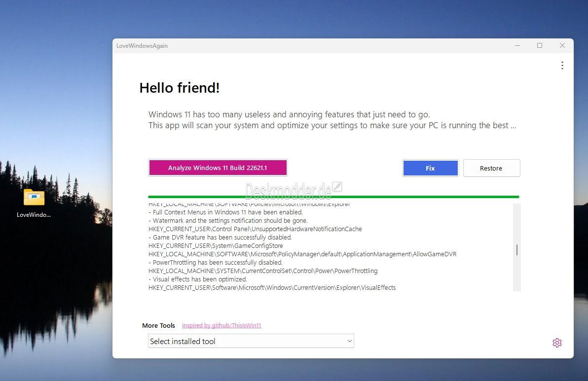This screenshot has width=588, height=381.
Task: Open settings via the pink gear icon
Action: tap(557, 343)
